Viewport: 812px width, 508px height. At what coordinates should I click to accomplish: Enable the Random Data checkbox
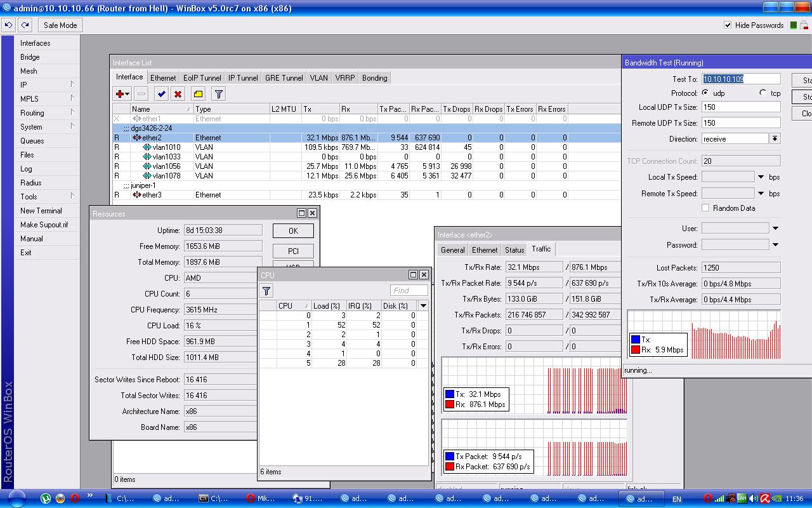[705, 208]
